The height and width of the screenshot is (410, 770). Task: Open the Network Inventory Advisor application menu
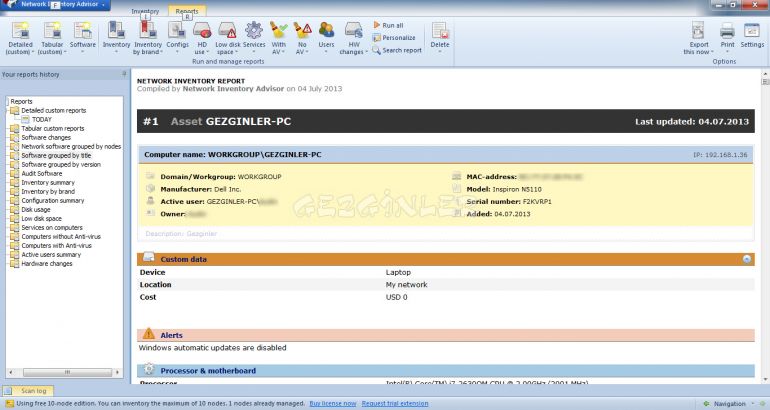55,5
